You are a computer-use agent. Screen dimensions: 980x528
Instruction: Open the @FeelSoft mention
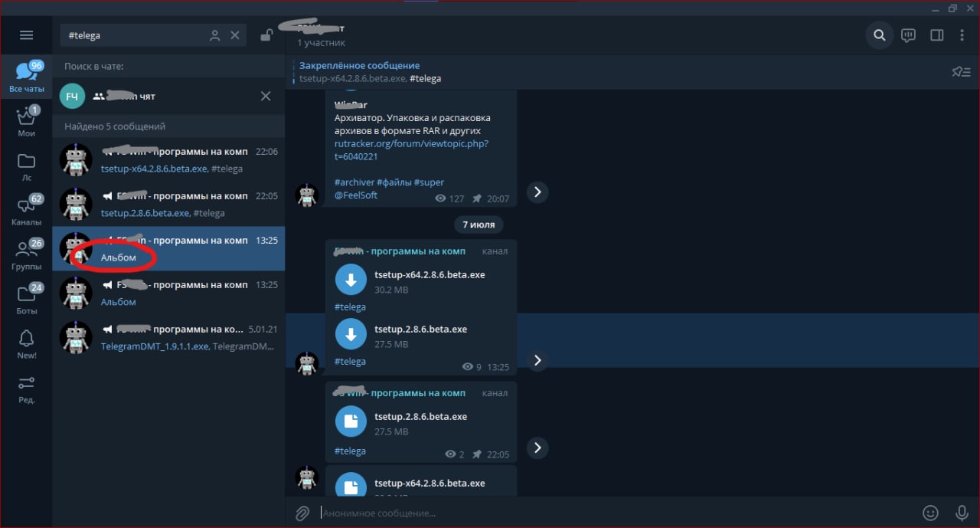click(356, 195)
